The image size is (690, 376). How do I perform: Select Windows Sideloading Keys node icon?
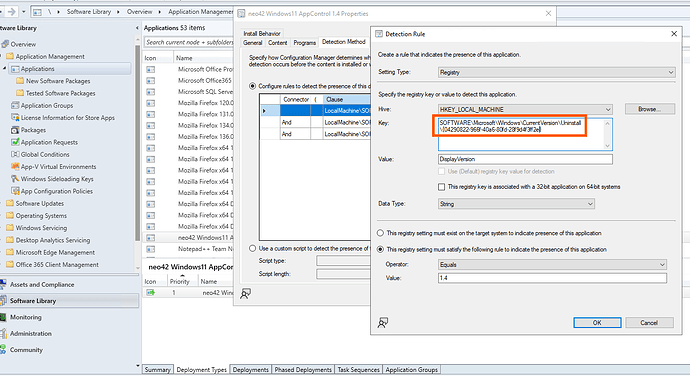click(x=15, y=179)
